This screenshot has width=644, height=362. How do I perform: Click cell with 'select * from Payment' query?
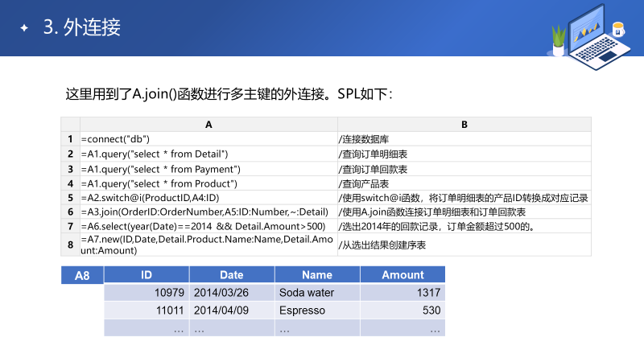pos(208,169)
